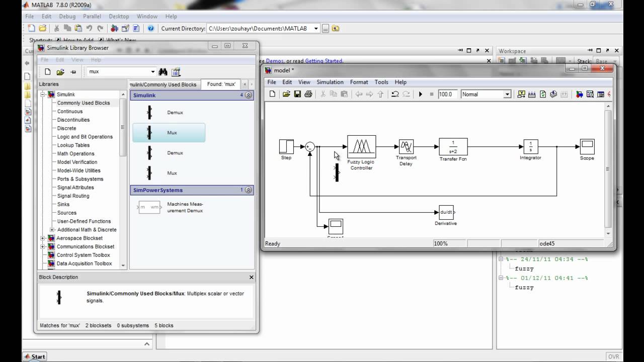The image size is (644, 362).
Task: Switch to Found: 'mux' tab
Action: tap(221, 84)
